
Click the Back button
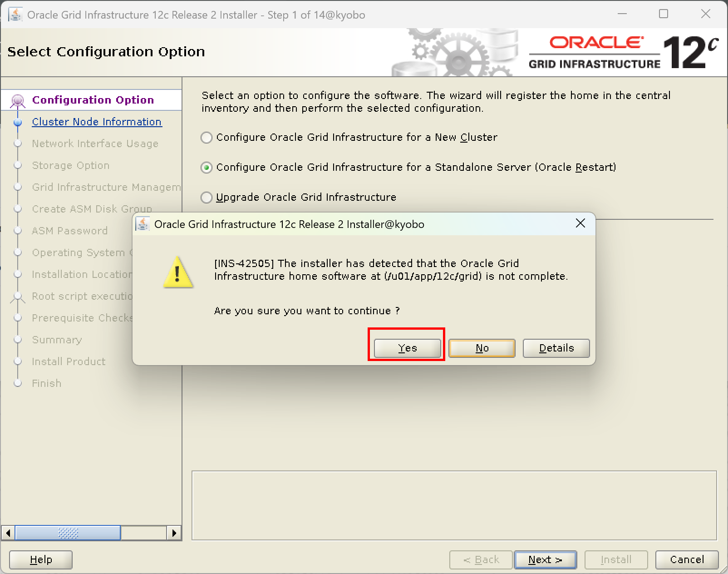tap(481, 560)
